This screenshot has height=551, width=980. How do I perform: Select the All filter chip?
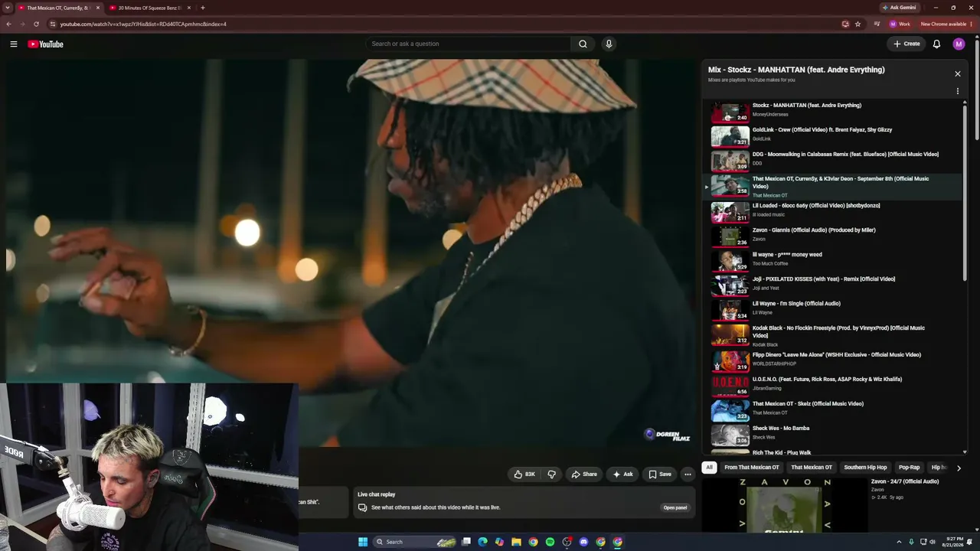click(709, 468)
